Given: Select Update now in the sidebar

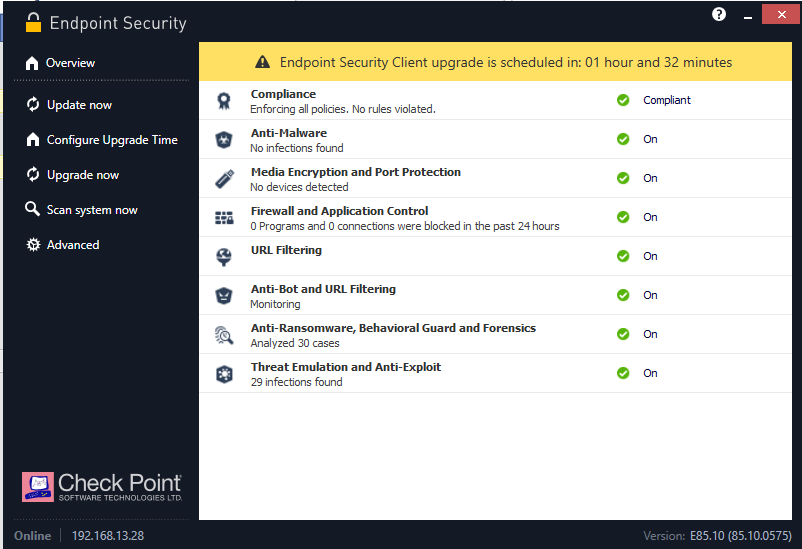Looking at the screenshot, I should point(79,105).
